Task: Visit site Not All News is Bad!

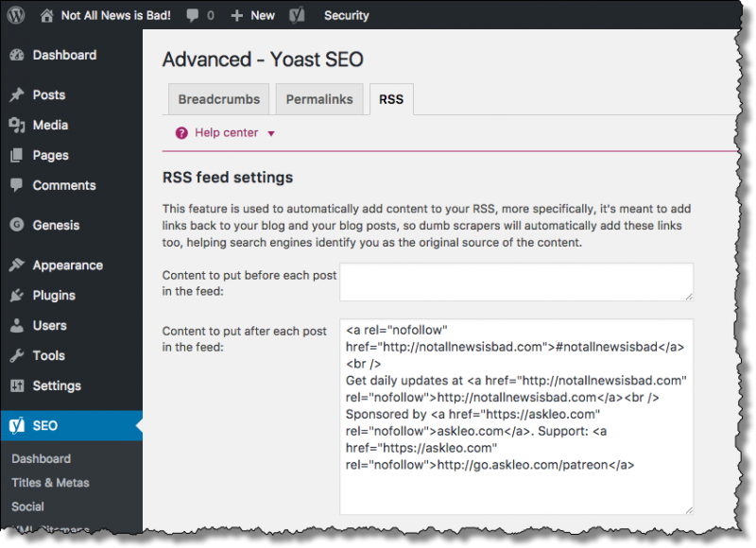Action: (115, 15)
